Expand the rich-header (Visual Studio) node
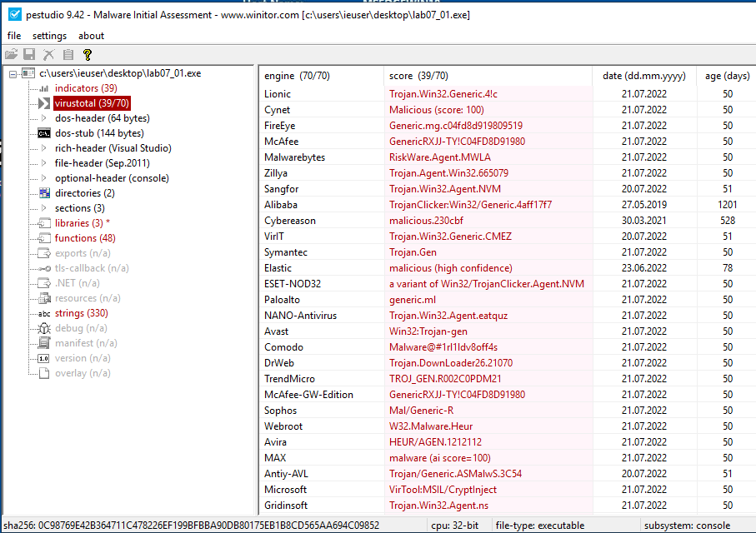The width and height of the screenshot is (756, 533). point(44,148)
